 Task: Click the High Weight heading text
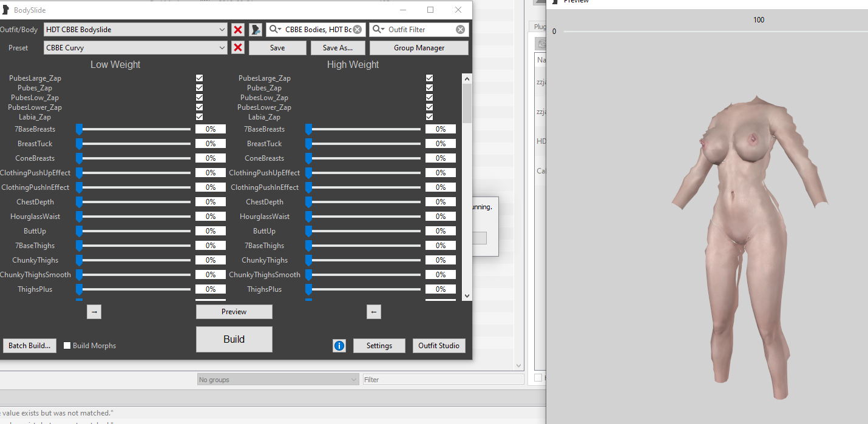click(353, 65)
